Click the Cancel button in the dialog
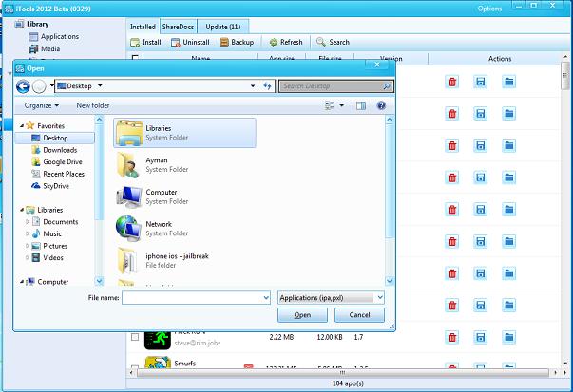Viewport: 573px width, 392px height. [359, 315]
